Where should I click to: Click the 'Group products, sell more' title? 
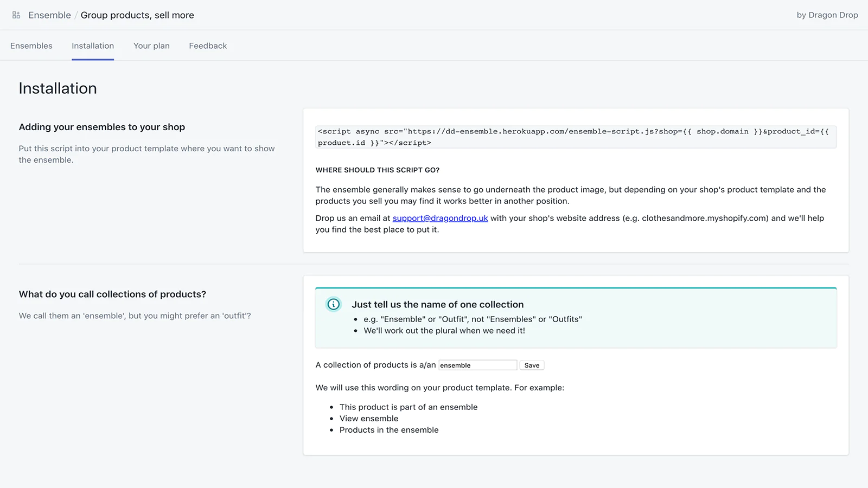(137, 15)
